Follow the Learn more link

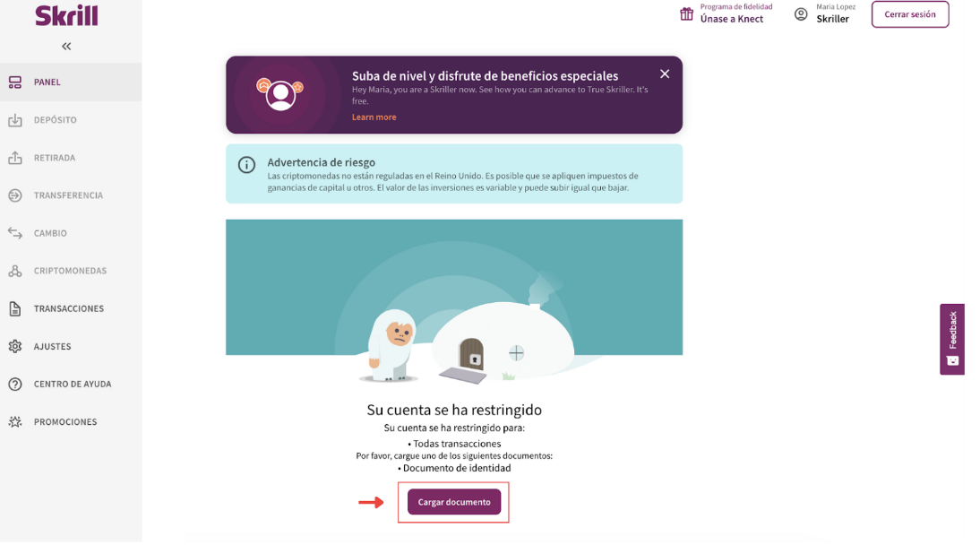(x=374, y=117)
